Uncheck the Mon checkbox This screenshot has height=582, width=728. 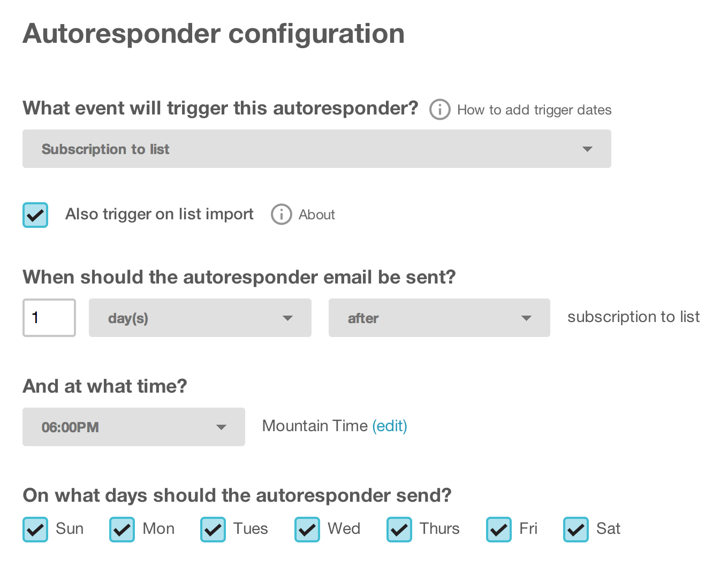[122, 530]
